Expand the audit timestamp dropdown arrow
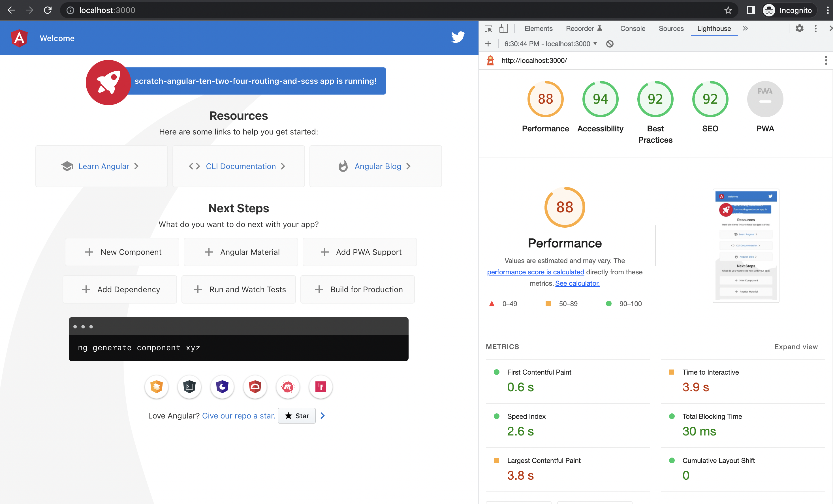 (x=595, y=44)
